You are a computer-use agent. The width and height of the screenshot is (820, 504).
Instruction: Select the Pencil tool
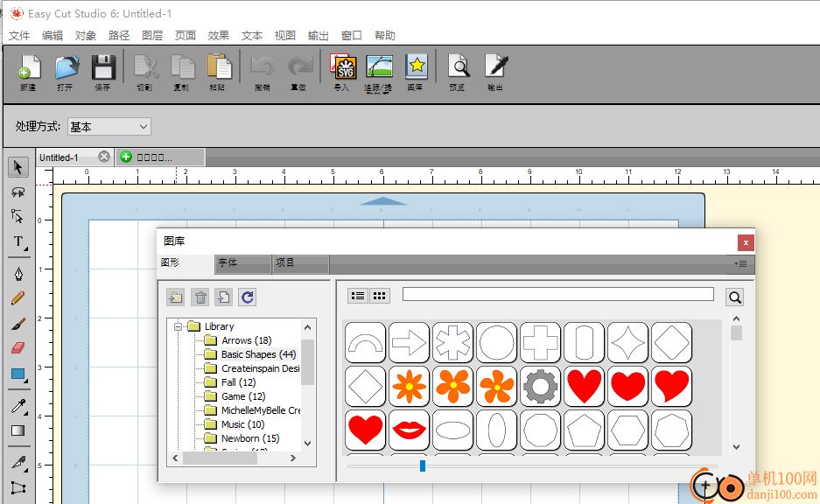tap(18, 298)
